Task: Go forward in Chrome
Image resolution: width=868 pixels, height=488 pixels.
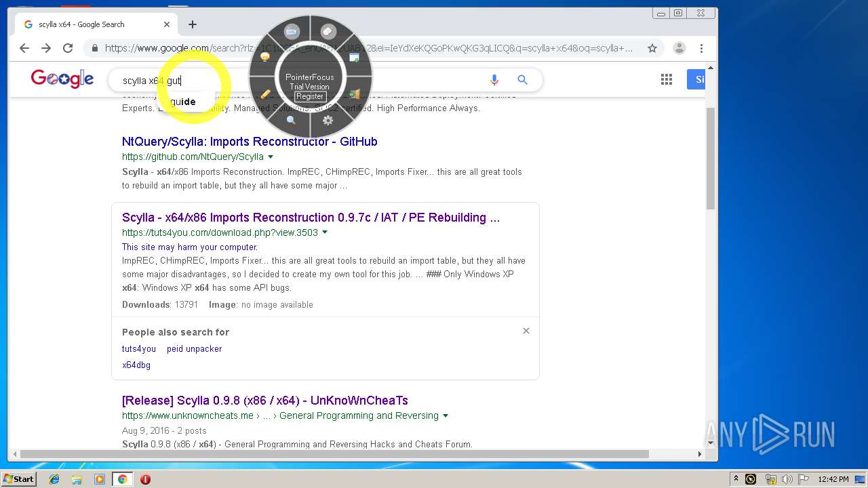Action: [46, 48]
